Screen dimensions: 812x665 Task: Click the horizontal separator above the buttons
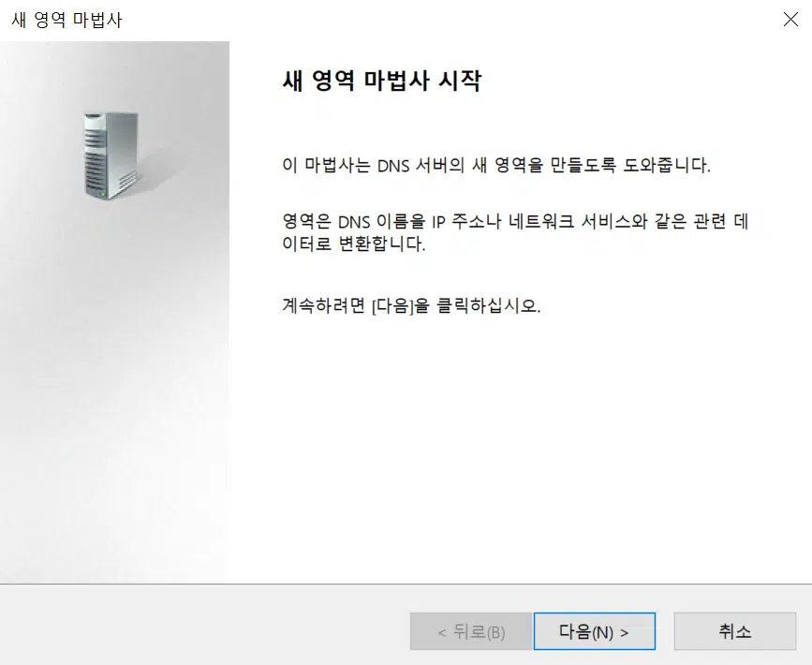pos(406,584)
